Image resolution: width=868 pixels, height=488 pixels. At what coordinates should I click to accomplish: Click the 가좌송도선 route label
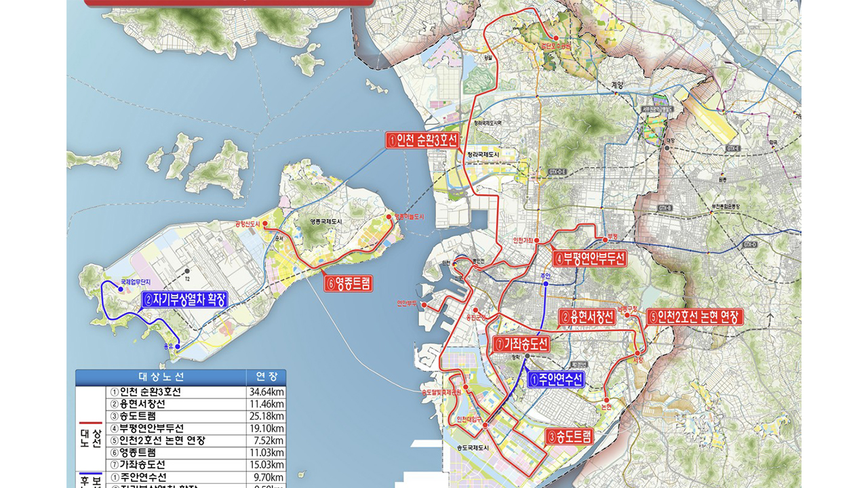pos(521,344)
